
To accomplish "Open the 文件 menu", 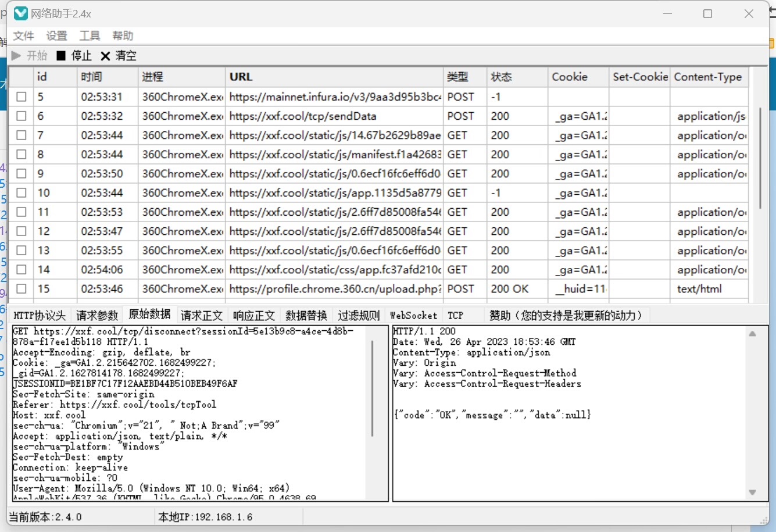I will 24,36.
